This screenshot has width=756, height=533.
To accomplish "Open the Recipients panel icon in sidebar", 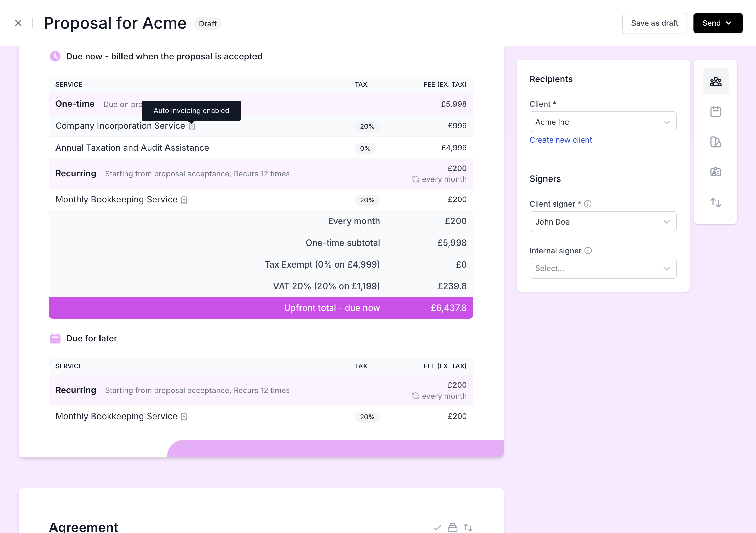I will [x=716, y=81].
